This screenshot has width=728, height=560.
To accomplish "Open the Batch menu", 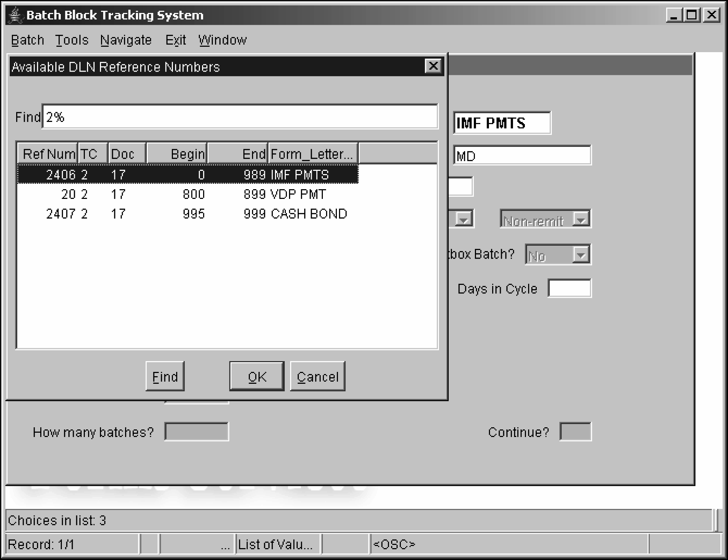I will 27,40.
